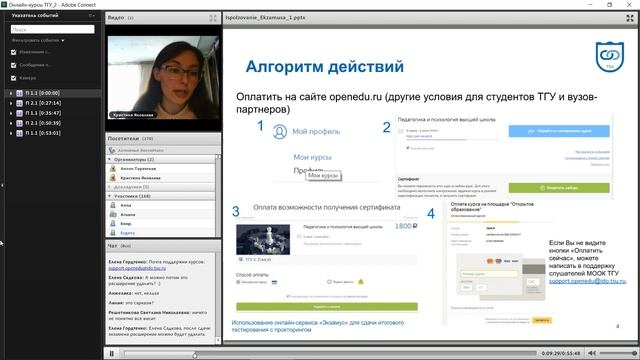Click layout icon of П 2.1 [0:50:39]

click(x=19, y=123)
